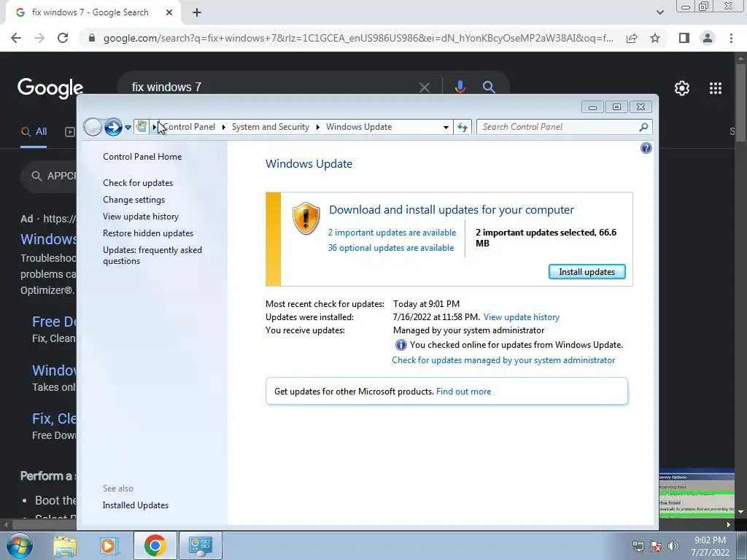Open the taskbar clock and date
The height and width of the screenshot is (560, 747).
click(x=711, y=546)
